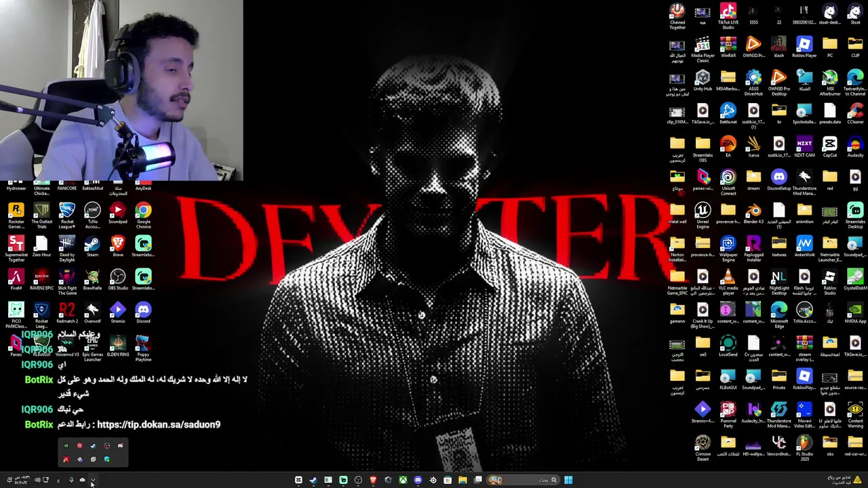Open the Roblox Studio shortcut
This screenshot has height=488, width=868.
830,282
